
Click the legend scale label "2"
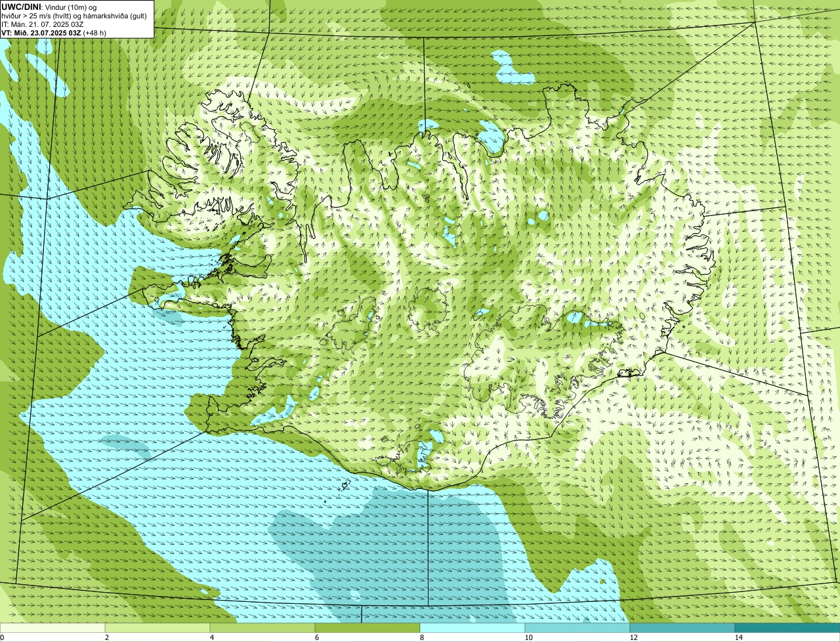click(x=106, y=637)
